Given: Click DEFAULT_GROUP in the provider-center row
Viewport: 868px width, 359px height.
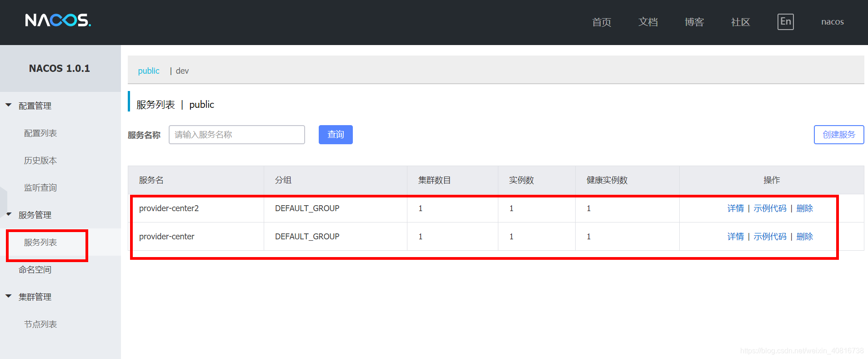Looking at the screenshot, I should 307,237.
